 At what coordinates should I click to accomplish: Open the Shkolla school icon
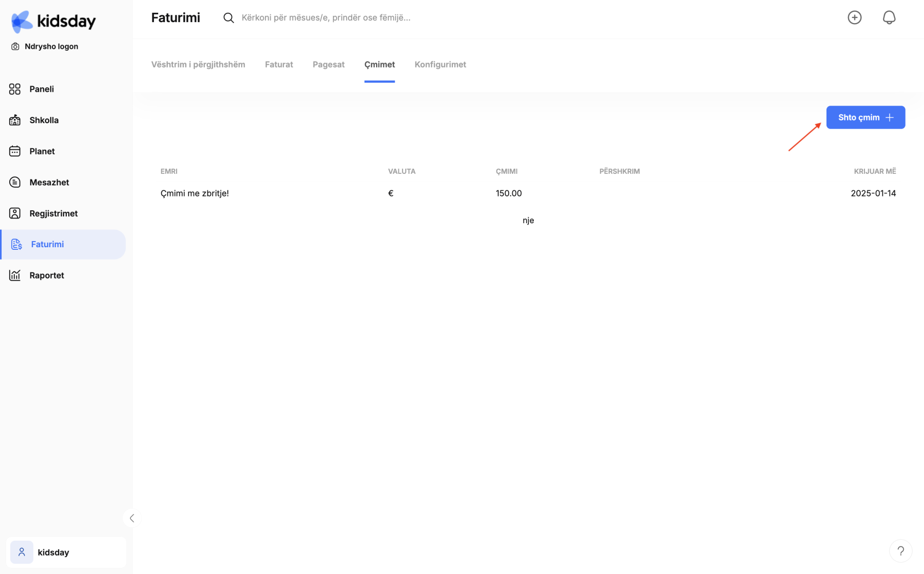15,120
